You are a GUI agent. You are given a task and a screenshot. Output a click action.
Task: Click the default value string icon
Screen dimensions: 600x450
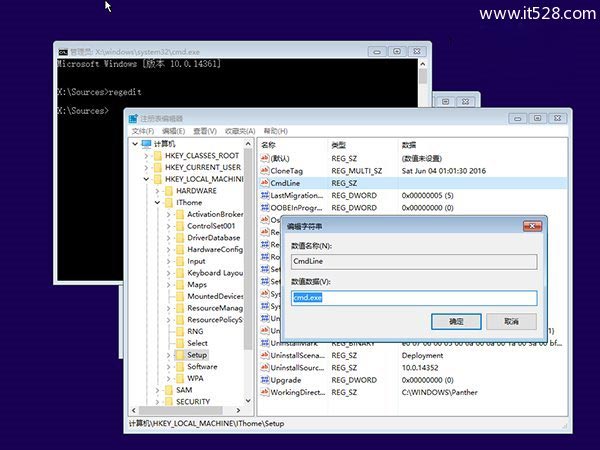(x=264, y=158)
